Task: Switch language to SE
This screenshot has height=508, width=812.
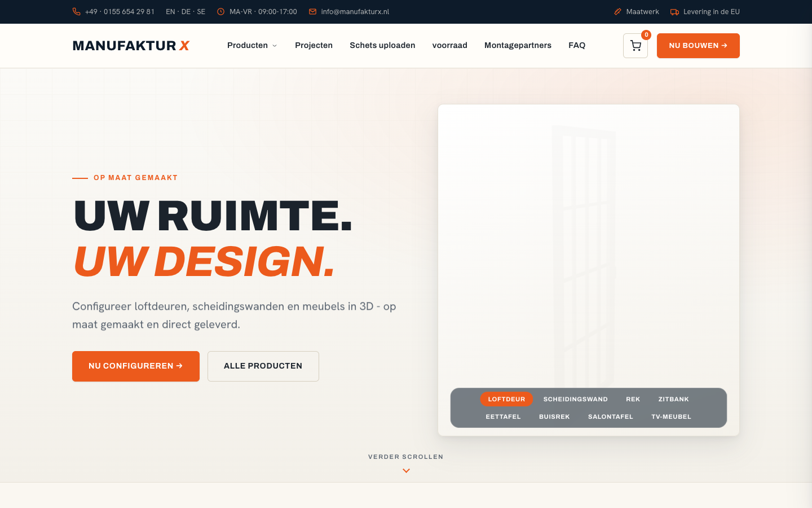Action: 201,11
